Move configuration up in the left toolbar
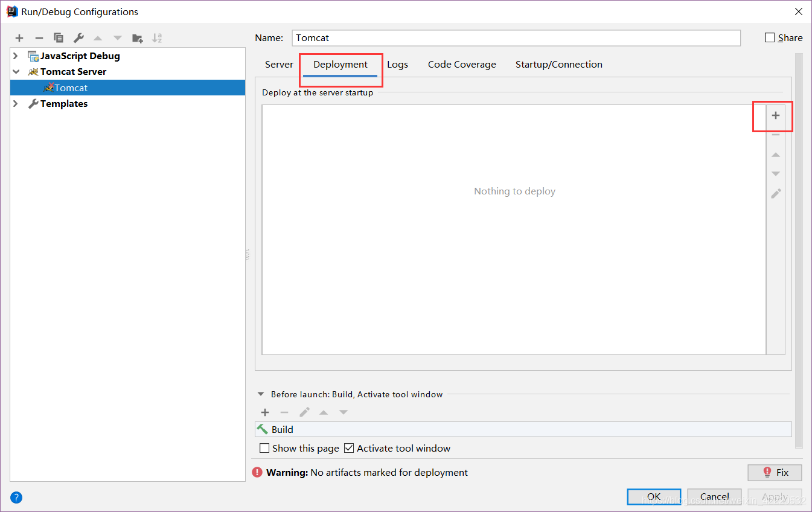Viewport: 812px width, 512px height. click(x=98, y=38)
